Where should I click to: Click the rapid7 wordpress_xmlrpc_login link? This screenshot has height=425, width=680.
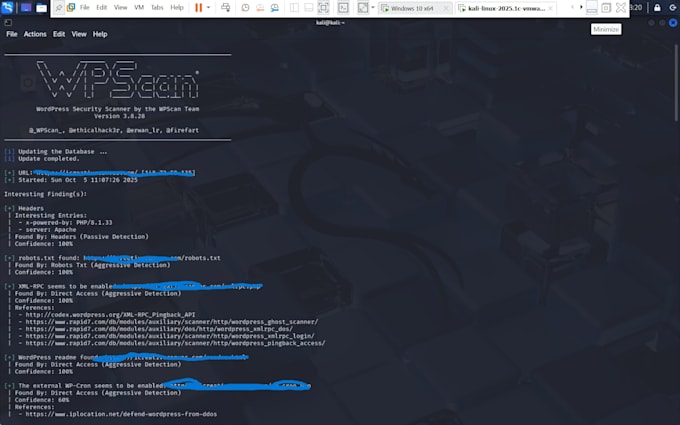[x=170, y=336]
